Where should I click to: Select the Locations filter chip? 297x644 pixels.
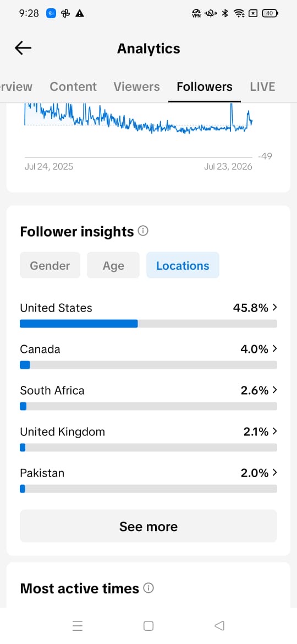point(183,265)
